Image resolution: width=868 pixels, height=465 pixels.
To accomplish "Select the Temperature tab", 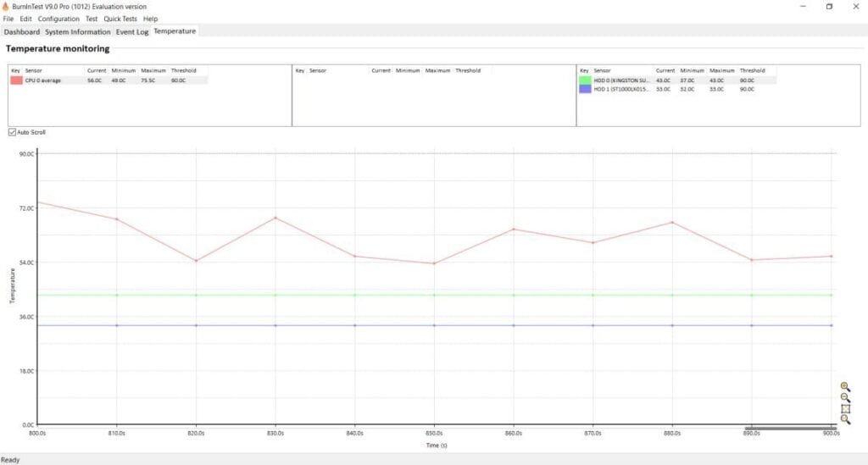I will [175, 31].
